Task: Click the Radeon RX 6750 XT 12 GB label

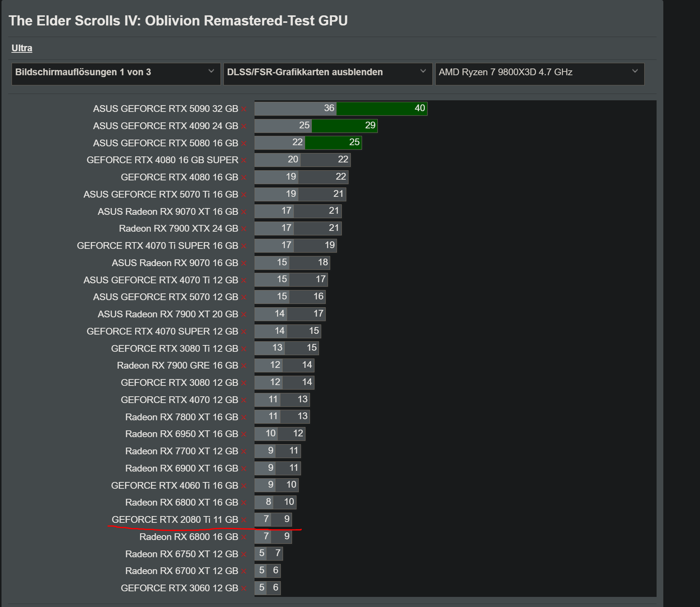Action: pyautogui.click(x=182, y=554)
